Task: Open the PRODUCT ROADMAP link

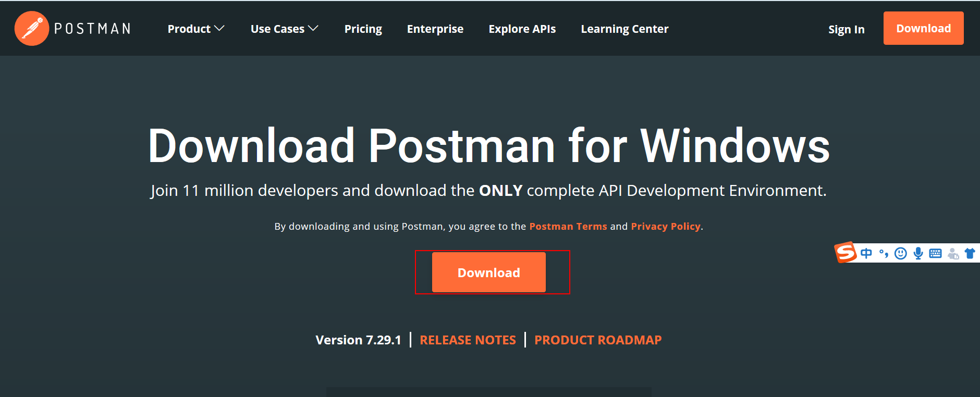Action: click(x=598, y=340)
